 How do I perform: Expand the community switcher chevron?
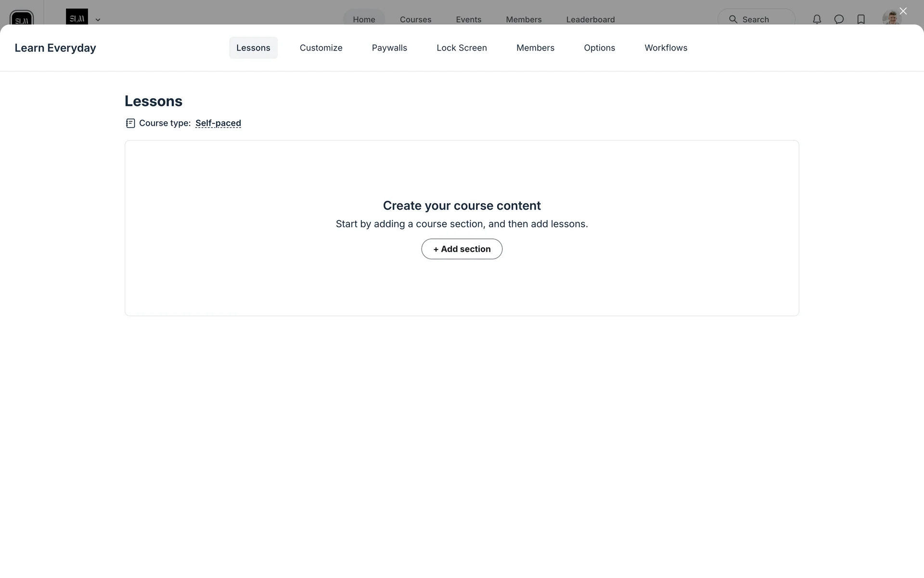(x=98, y=20)
